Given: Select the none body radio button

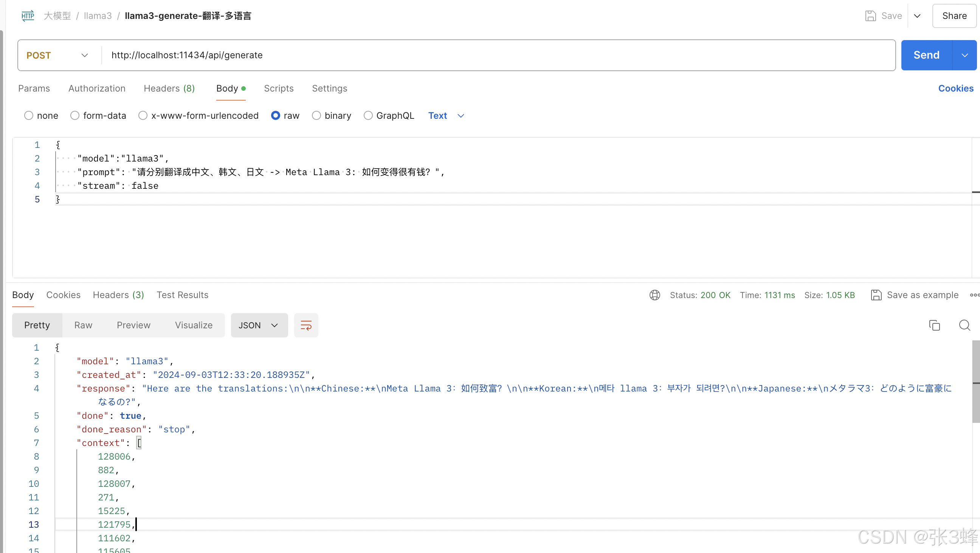Looking at the screenshot, I should coord(28,116).
